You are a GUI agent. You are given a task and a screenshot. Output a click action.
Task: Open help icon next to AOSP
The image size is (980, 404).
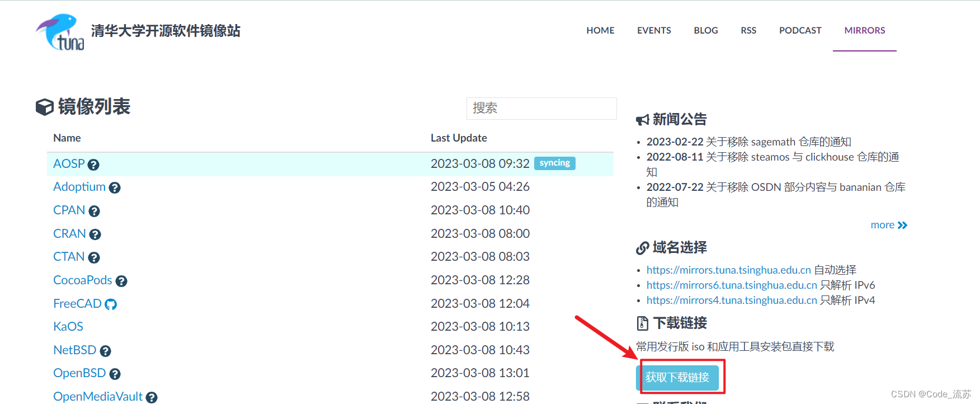(93, 165)
